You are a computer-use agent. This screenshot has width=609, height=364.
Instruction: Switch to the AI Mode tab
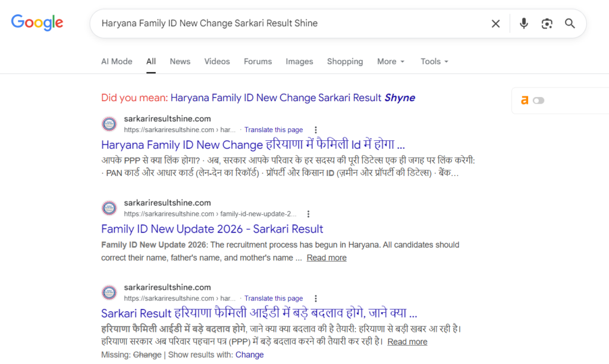click(117, 61)
